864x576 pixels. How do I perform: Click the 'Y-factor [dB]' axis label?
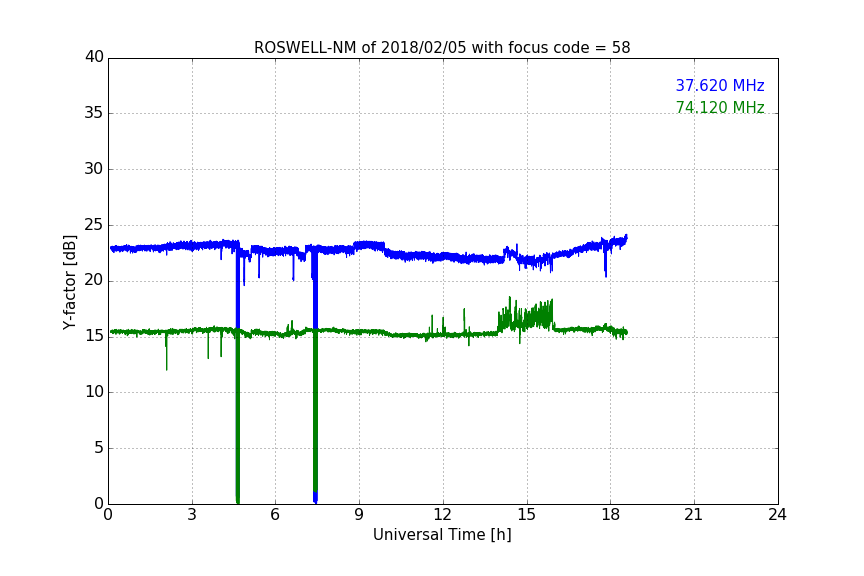pyautogui.click(x=69, y=282)
